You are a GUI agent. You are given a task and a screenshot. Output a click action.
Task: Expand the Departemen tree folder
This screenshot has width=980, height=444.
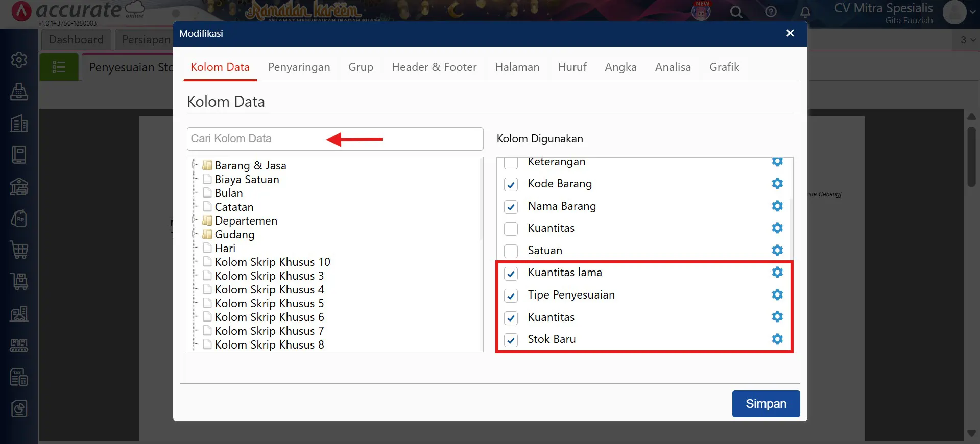tap(194, 220)
